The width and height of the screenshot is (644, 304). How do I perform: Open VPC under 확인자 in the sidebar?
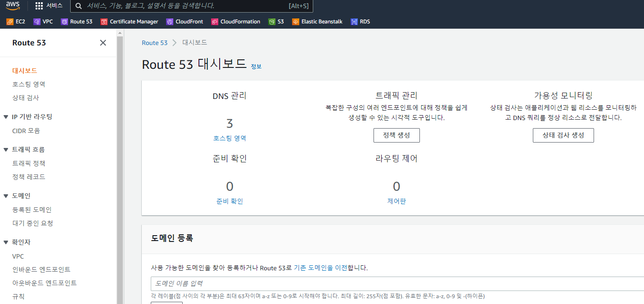tap(18, 256)
